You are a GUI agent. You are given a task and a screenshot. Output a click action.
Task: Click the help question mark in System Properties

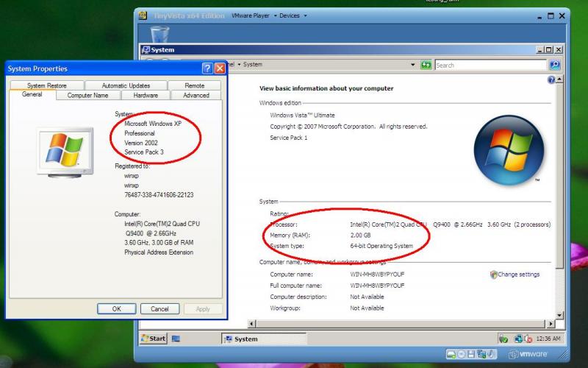click(x=207, y=68)
